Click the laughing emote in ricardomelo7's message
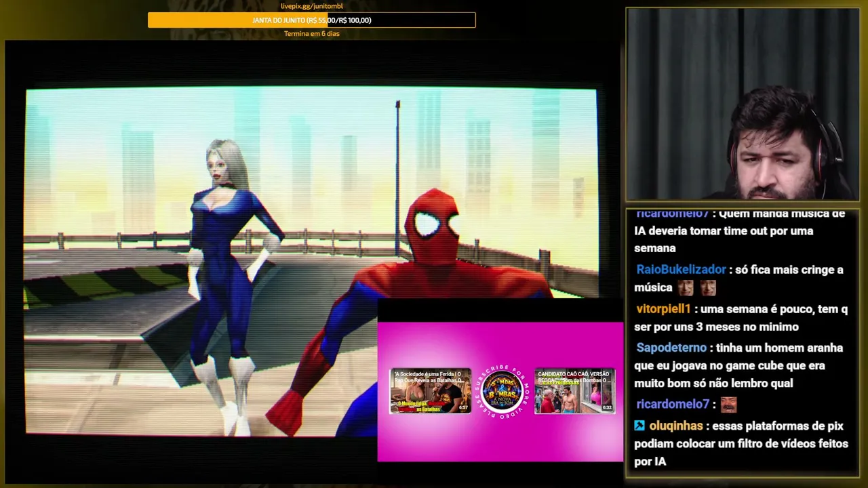Screen dimensions: 868x488 coord(728,405)
